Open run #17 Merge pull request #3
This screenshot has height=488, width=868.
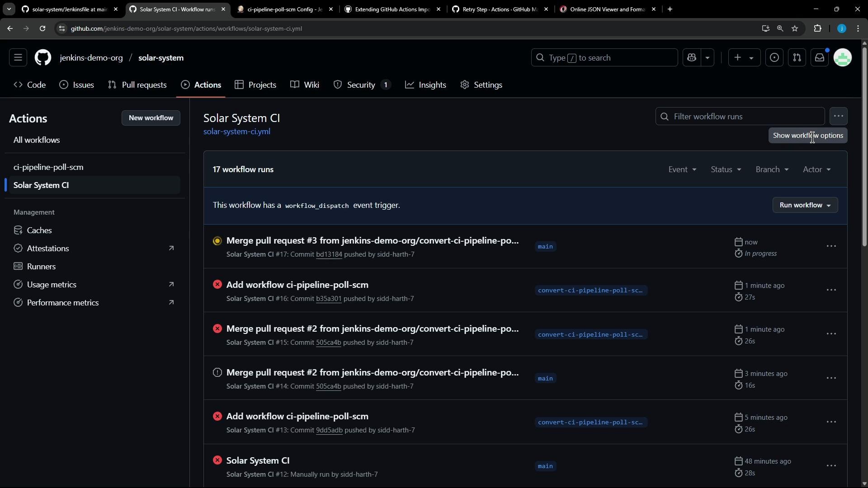pyautogui.click(x=373, y=241)
